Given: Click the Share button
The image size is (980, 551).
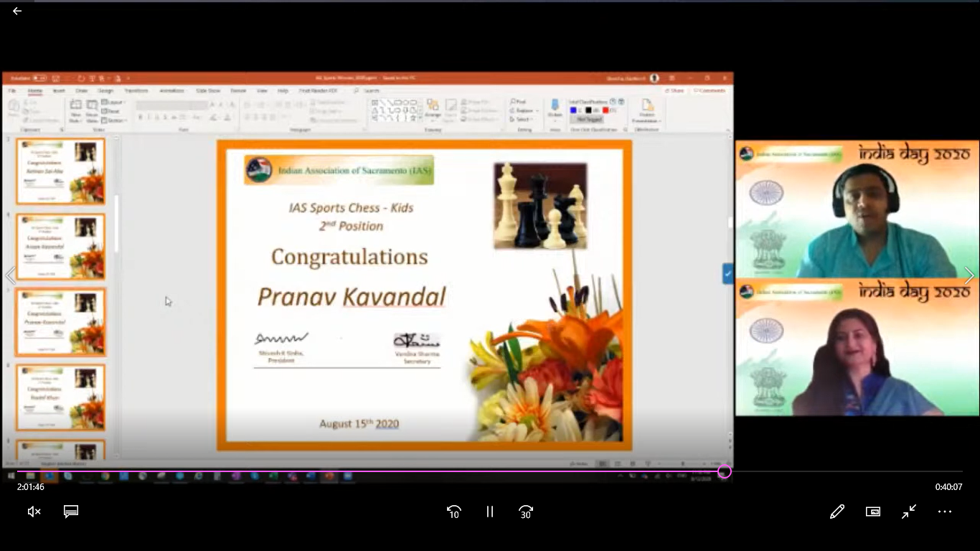Looking at the screenshot, I should coord(674,91).
